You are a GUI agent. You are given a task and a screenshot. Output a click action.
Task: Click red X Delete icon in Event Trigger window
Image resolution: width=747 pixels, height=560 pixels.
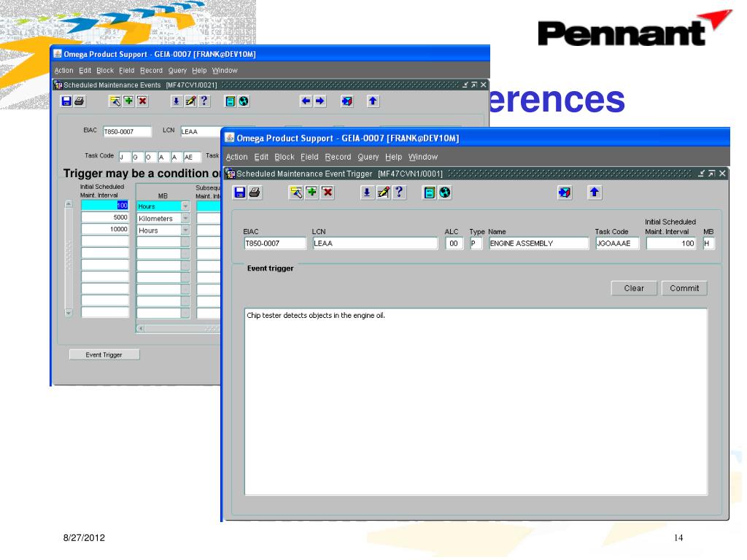point(328,192)
